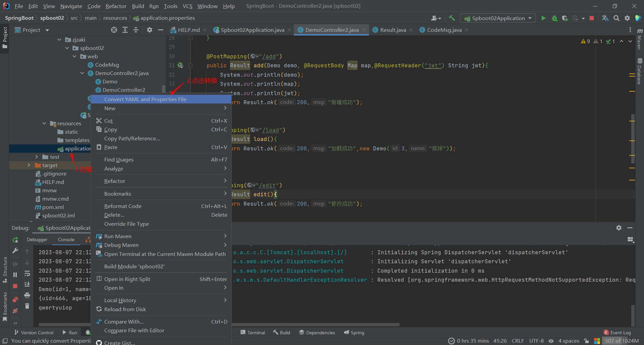The height and width of the screenshot is (345, 644).
Task: Switch to the Debugger tab
Action: coord(37,239)
